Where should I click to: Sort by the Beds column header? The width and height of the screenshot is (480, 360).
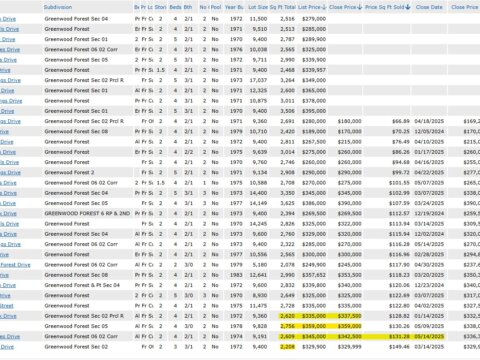[x=175, y=7]
